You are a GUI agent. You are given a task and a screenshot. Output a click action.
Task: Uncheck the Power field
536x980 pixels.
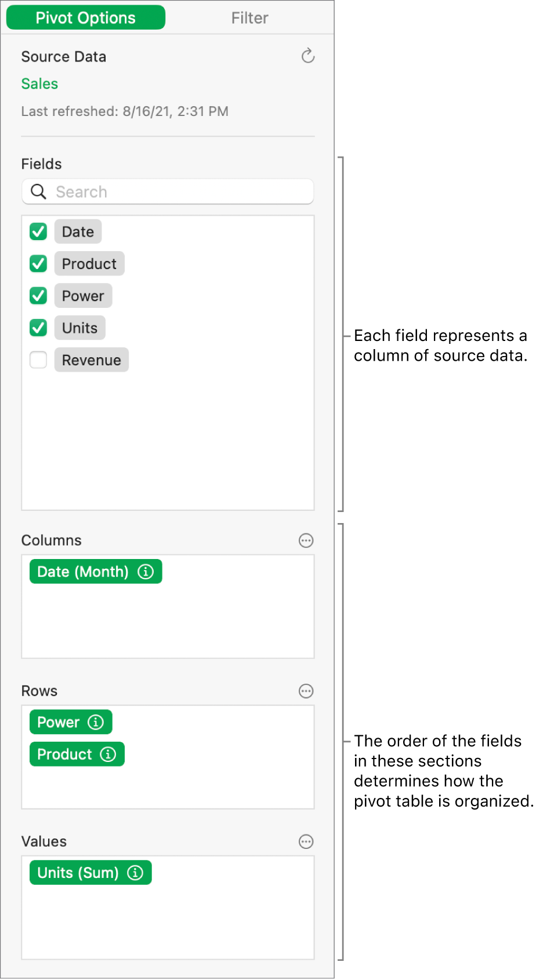click(x=38, y=295)
